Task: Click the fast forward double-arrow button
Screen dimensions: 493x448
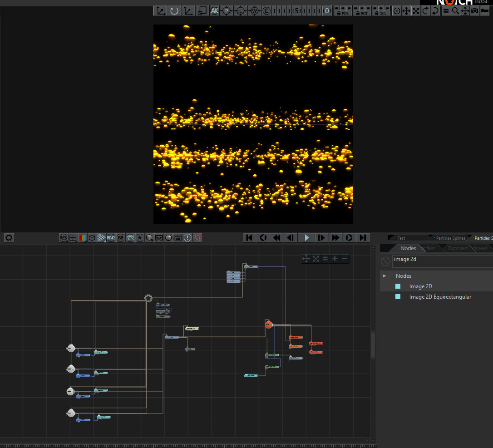Action: [335, 238]
